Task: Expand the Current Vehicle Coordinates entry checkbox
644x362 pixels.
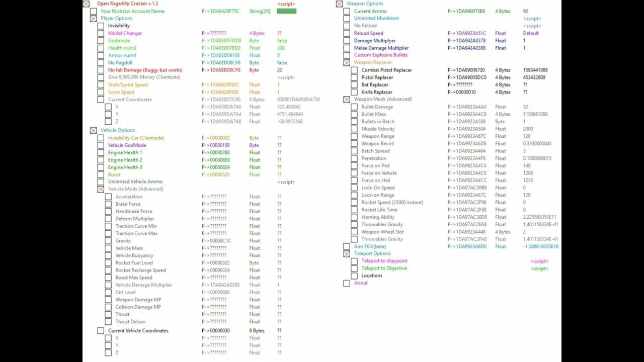Action: click(101, 331)
